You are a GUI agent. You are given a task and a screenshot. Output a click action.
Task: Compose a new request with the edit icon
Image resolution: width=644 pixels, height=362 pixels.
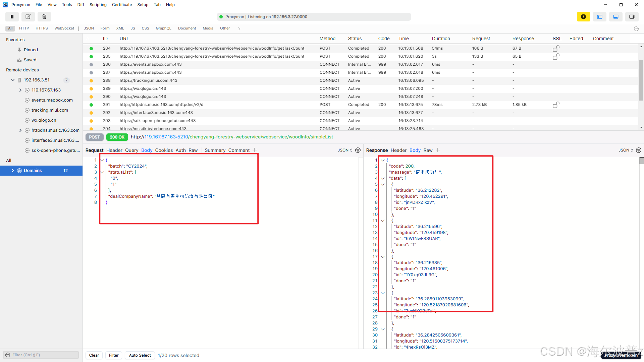(28, 16)
